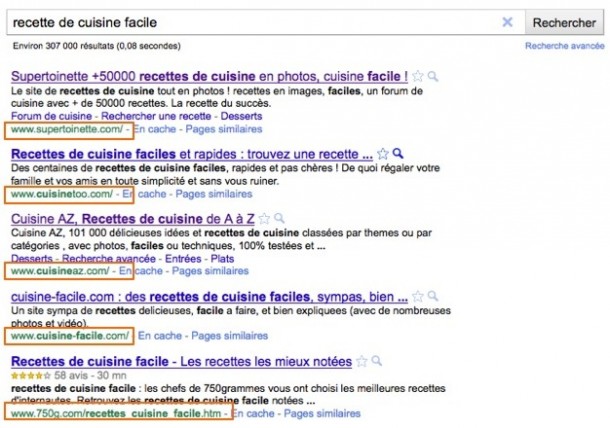Open the magnifier preview for the 750g result
Image resolution: width=610 pixels, height=428 pixels.
(377, 361)
